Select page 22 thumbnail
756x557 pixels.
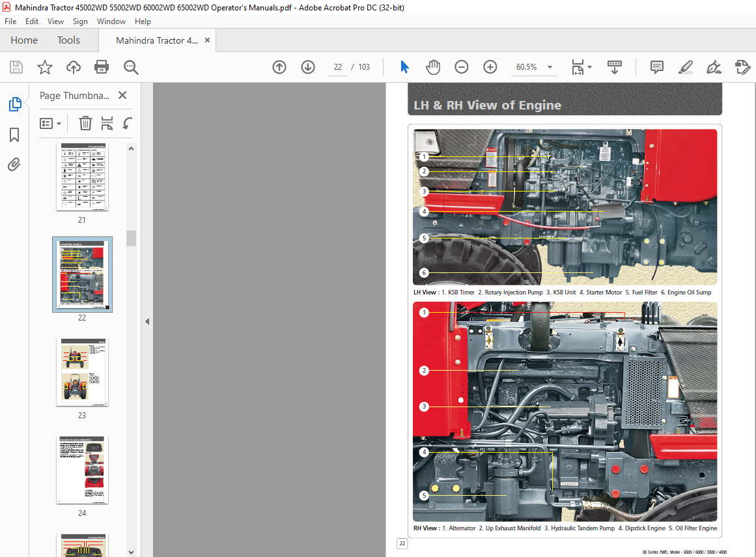(x=83, y=274)
